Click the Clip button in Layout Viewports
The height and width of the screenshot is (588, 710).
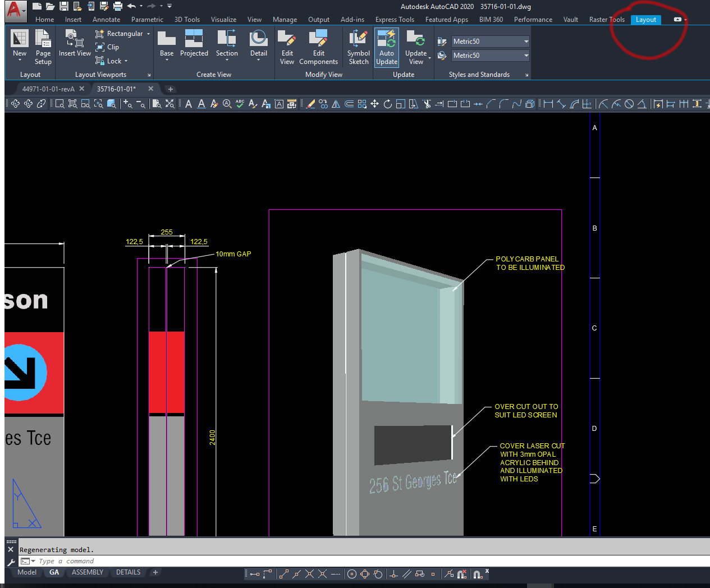coord(107,47)
